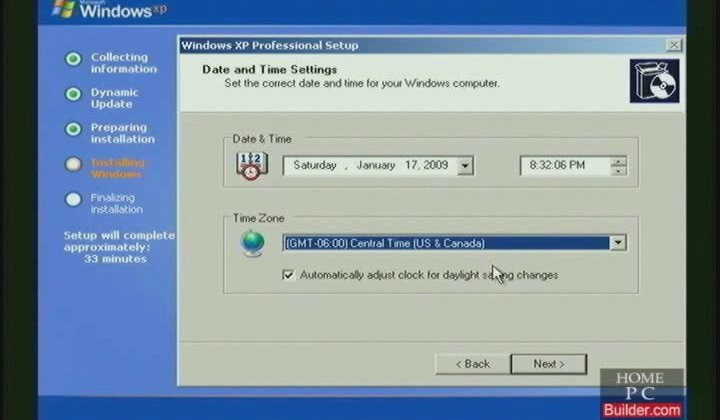Decrease time with the down spinner arrow

point(619,170)
